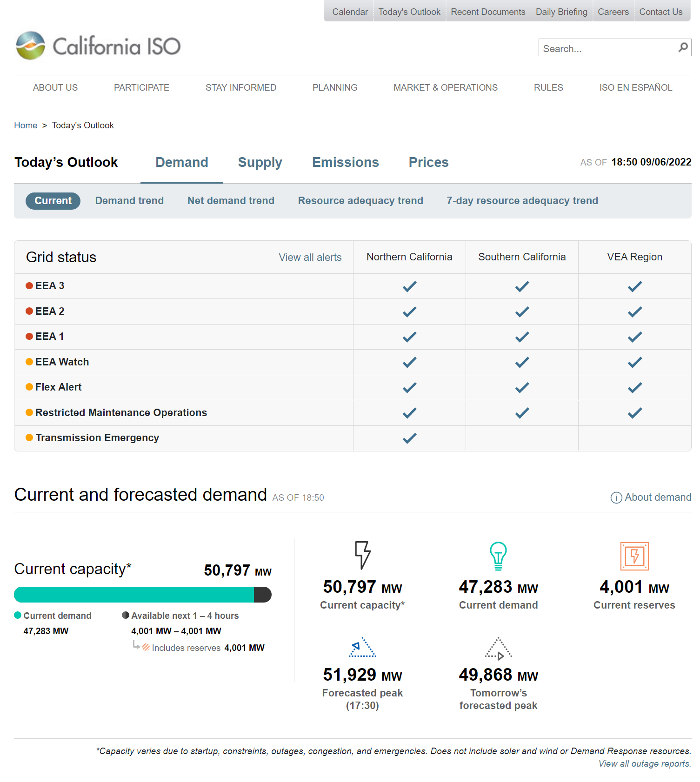Click the 51,929 MW forecasted peak value
700x782 pixels.
coord(362,675)
